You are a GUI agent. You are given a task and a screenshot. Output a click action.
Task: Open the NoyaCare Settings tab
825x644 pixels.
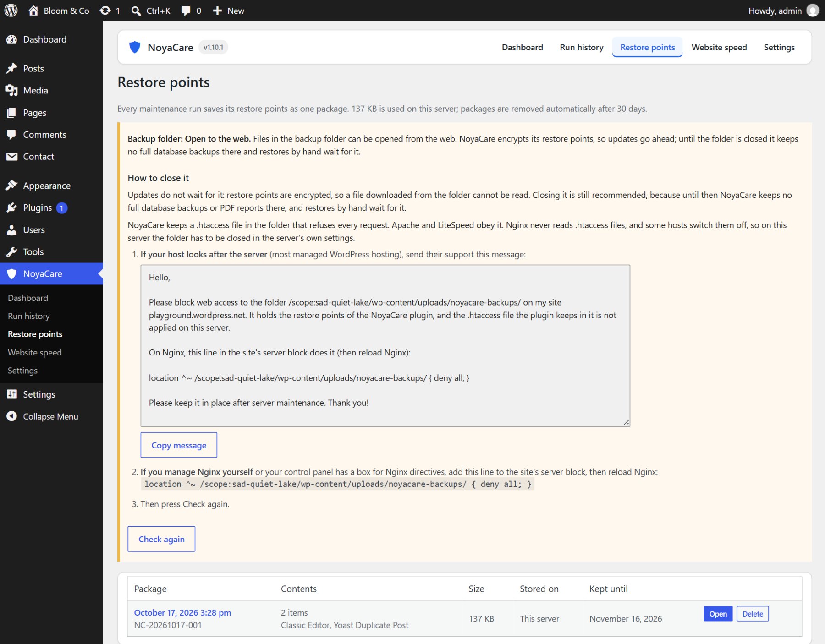coord(779,47)
